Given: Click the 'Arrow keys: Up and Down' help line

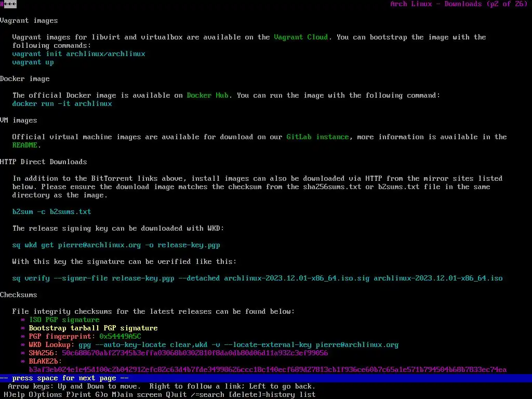Looking at the screenshot, I should click(162, 386).
